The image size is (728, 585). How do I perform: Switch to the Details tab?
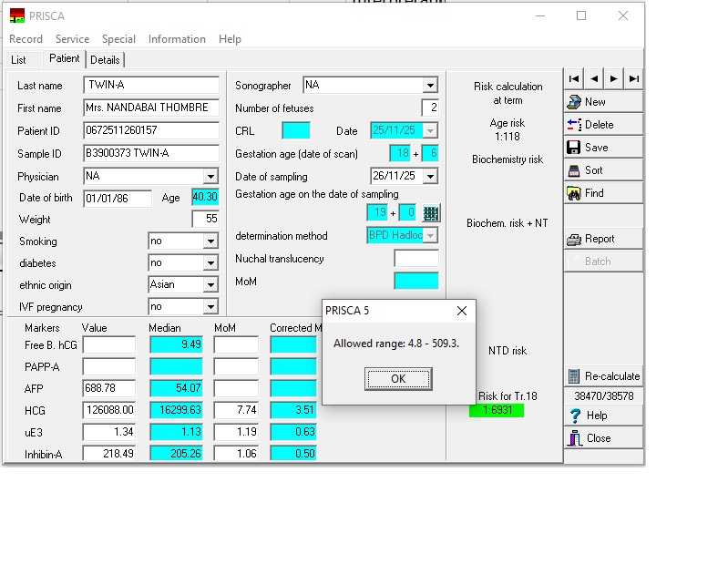point(105,60)
